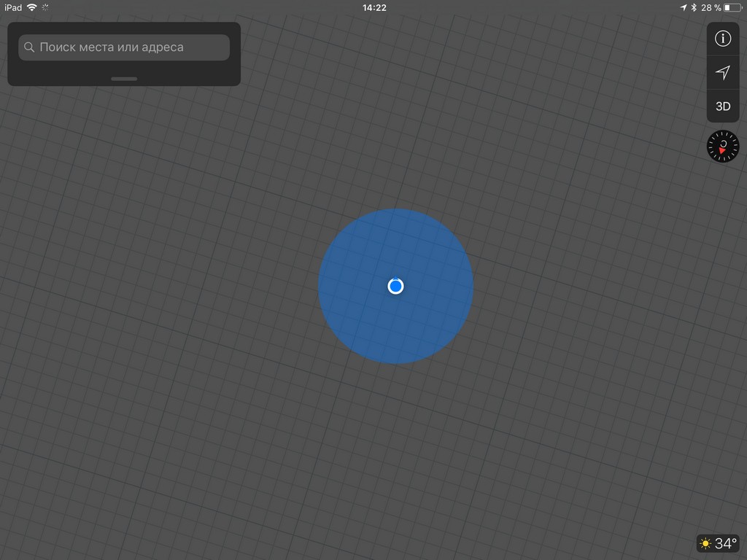This screenshot has height=560, width=747.
Task: Tap the clock showing 14:22
Action: coord(373,7)
